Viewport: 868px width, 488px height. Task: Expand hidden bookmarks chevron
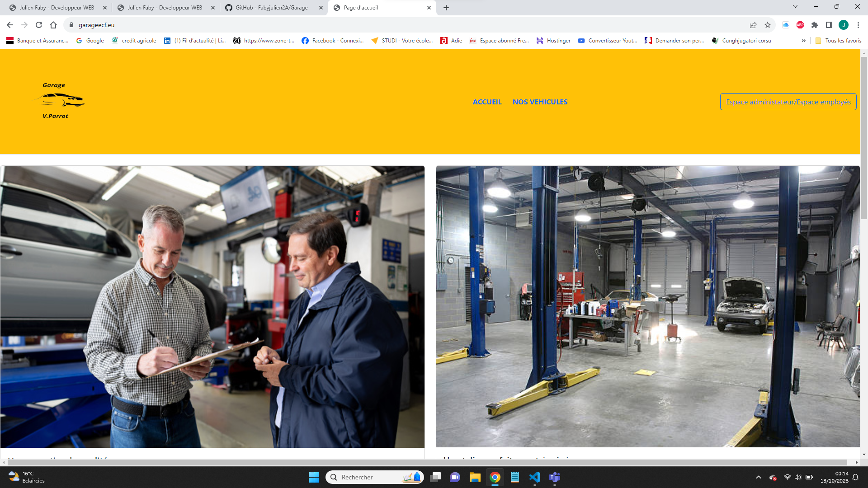pyautogui.click(x=803, y=41)
